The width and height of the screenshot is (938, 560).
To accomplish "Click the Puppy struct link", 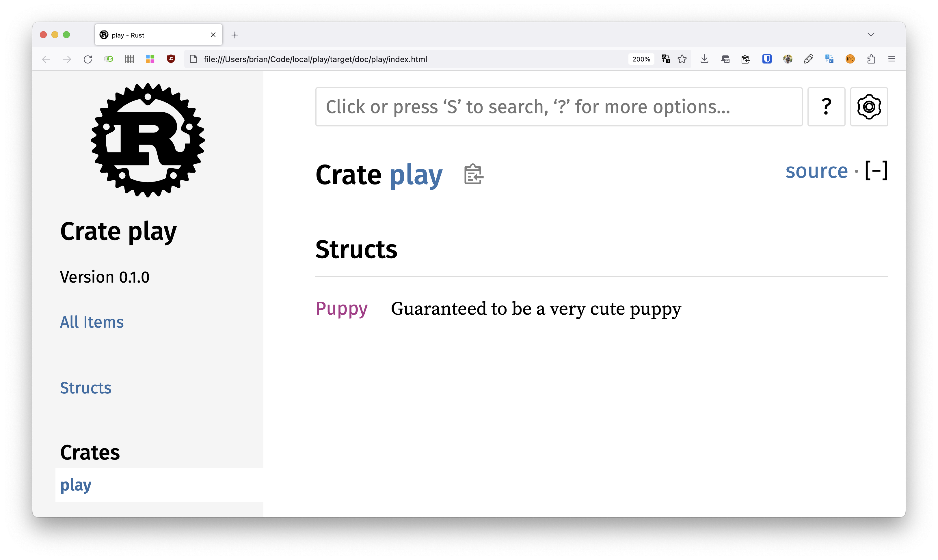I will [x=342, y=307].
